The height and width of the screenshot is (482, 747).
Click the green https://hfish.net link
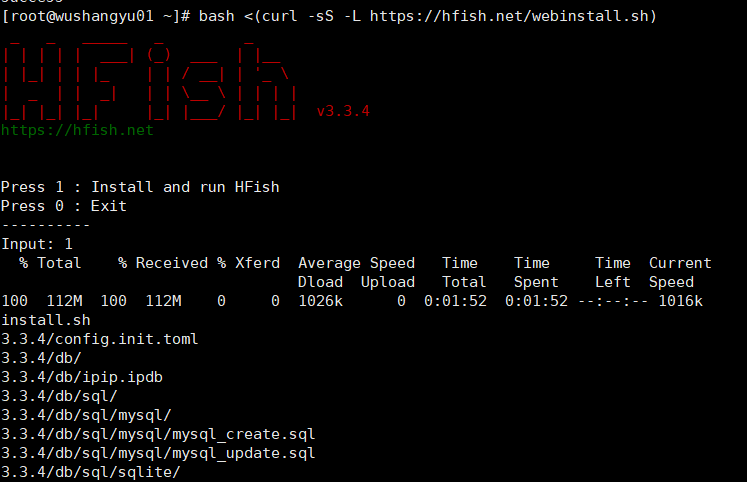[77, 130]
